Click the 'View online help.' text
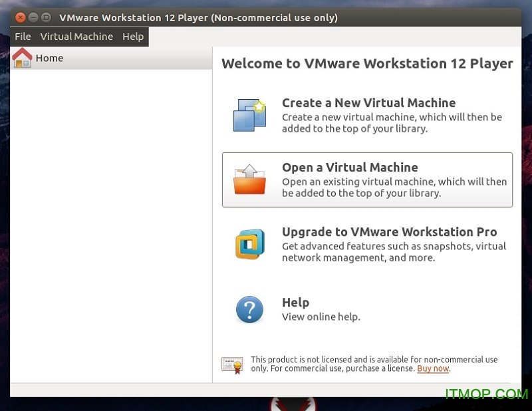Viewport: 532px width, 411px height. (321, 317)
